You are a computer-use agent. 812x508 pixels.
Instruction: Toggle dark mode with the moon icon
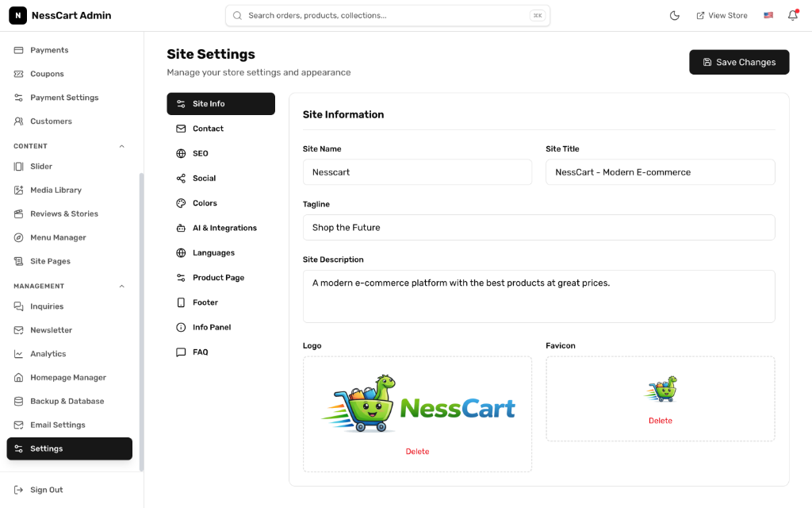coord(674,14)
